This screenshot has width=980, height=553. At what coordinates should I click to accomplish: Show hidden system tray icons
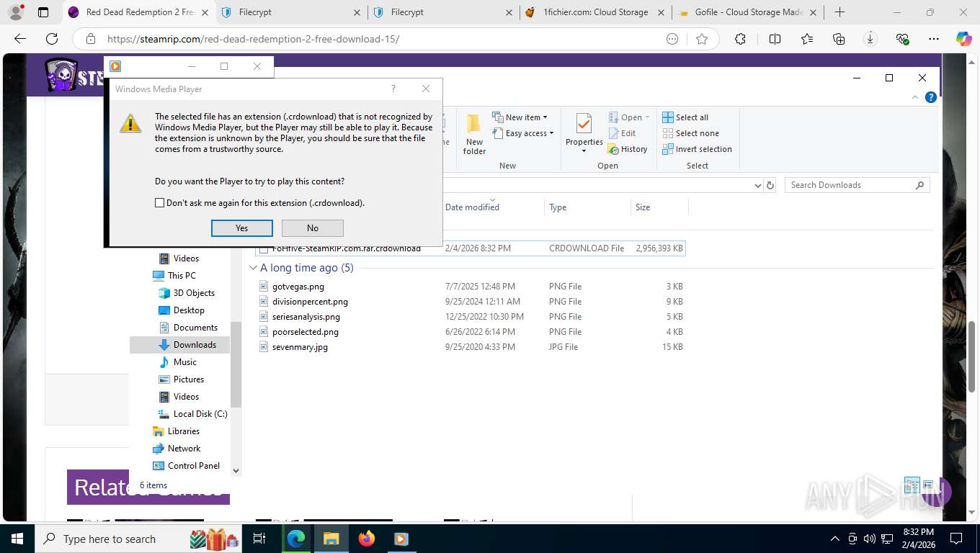pos(835,539)
